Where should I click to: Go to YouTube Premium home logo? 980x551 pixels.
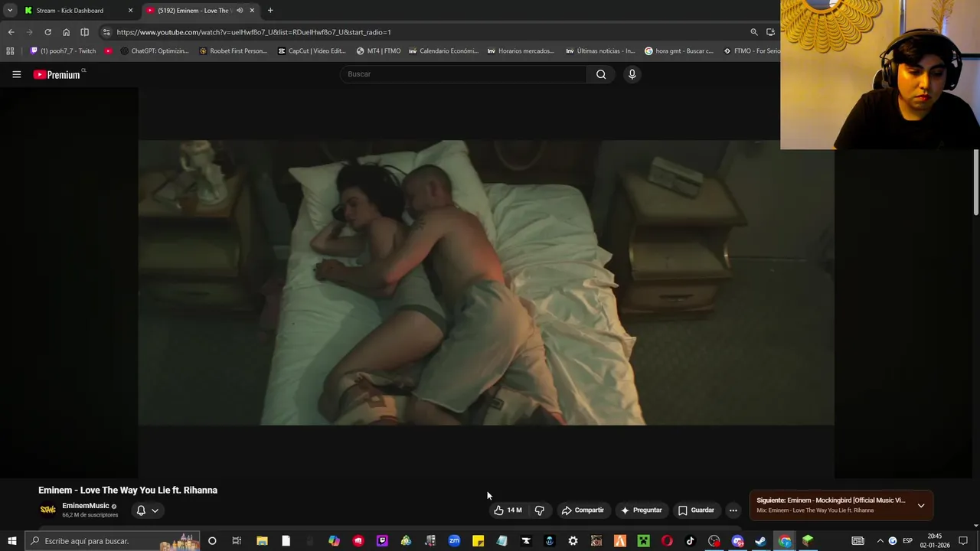click(x=57, y=74)
